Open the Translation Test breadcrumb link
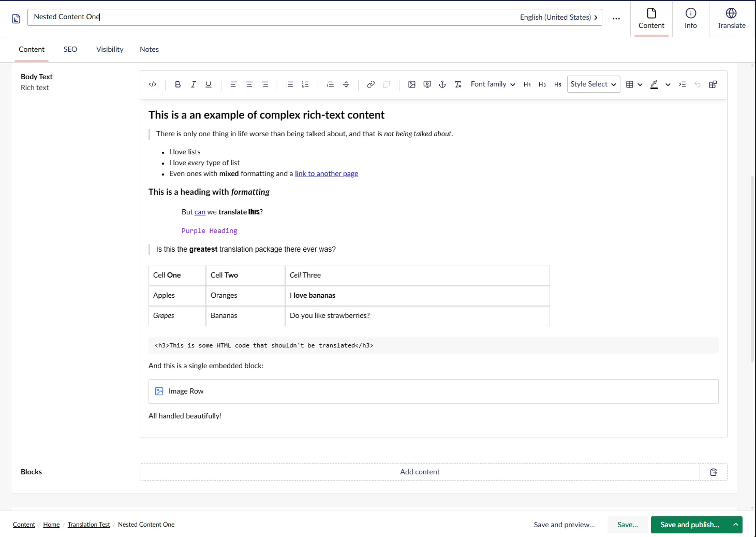This screenshot has width=756, height=537. coord(89,525)
